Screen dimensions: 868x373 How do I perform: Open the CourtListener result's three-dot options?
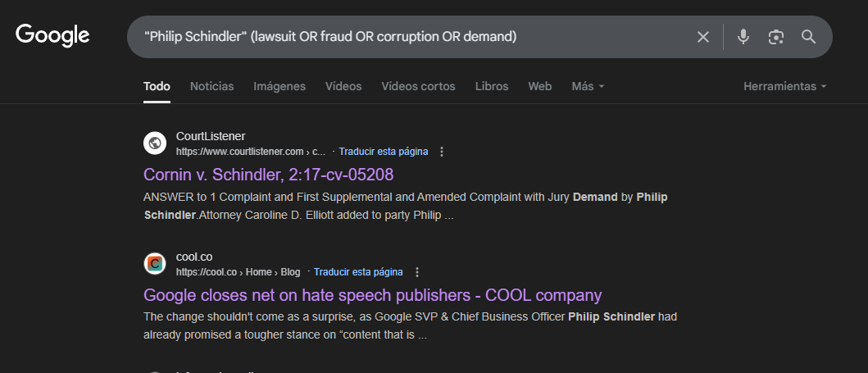pos(442,152)
